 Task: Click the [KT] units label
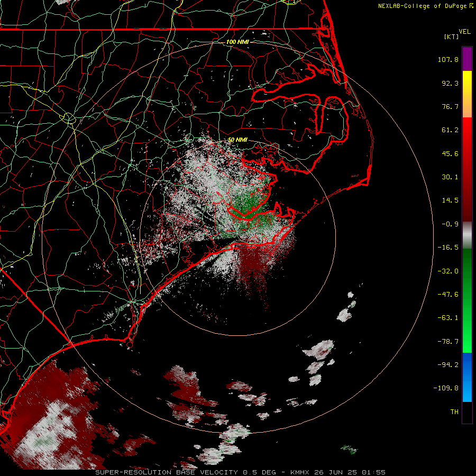pyautogui.click(x=452, y=36)
